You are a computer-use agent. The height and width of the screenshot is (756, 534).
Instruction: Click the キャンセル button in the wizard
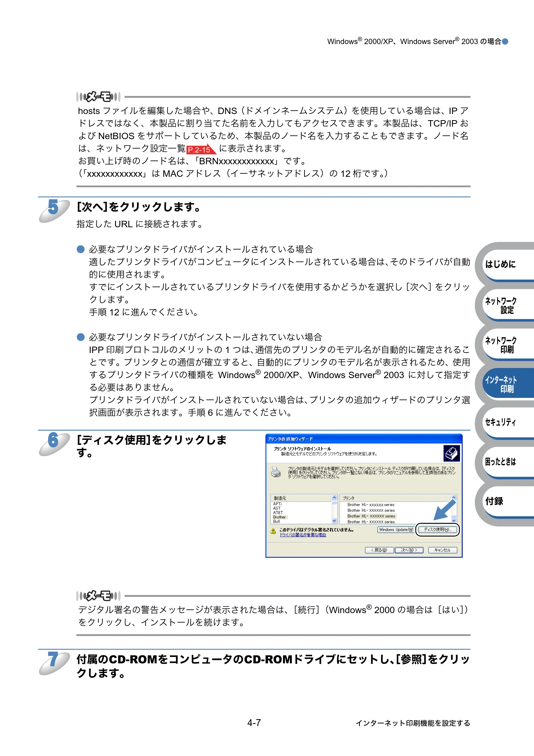(x=442, y=550)
